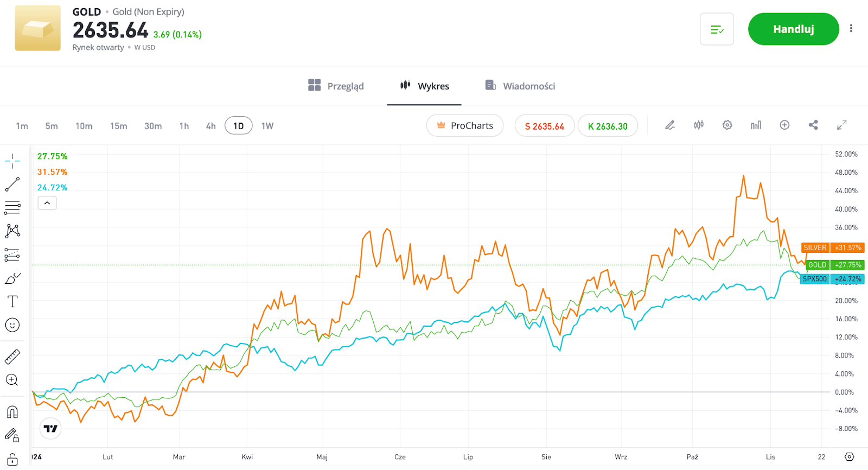Select the trend line drawing tool
The image size is (868, 470).
[12, 185]
